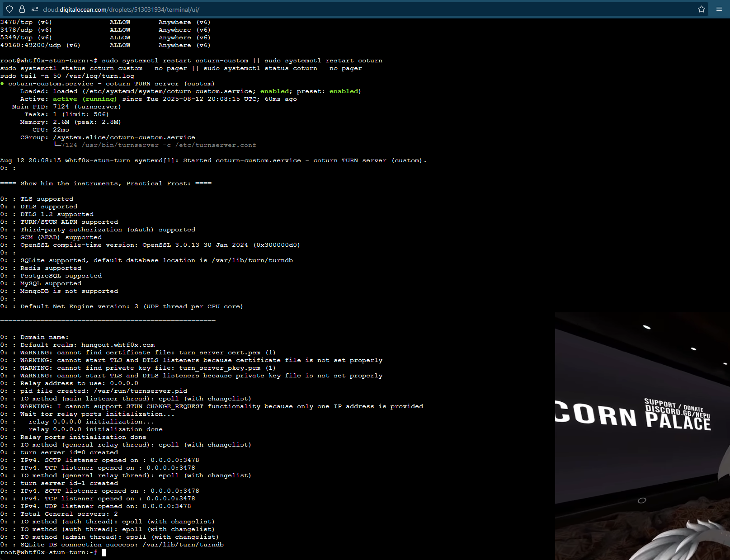The image size is (730, 560).
Task: Open the site permissions icon in address bar
Action: (34, 9)
